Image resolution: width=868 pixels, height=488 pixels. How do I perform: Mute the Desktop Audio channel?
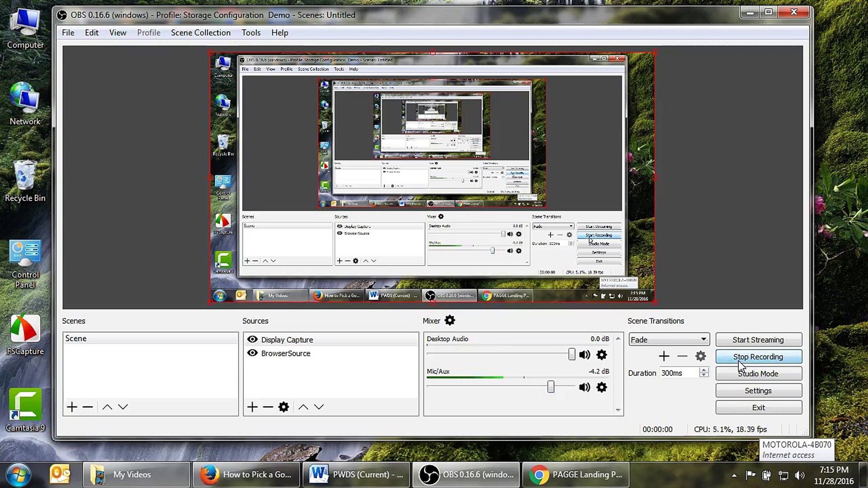pyautogui.click(x=585, y=355)
